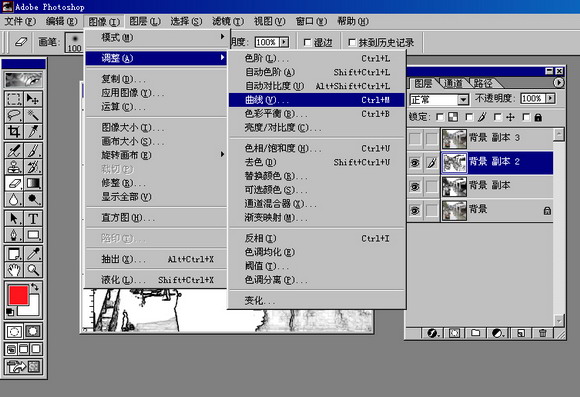Select the Crop tool

tap(14, 131)
